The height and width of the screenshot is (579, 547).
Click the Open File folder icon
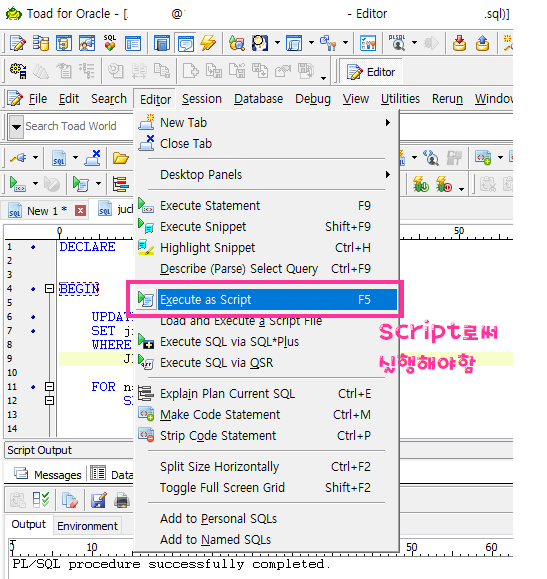(120, 158)
